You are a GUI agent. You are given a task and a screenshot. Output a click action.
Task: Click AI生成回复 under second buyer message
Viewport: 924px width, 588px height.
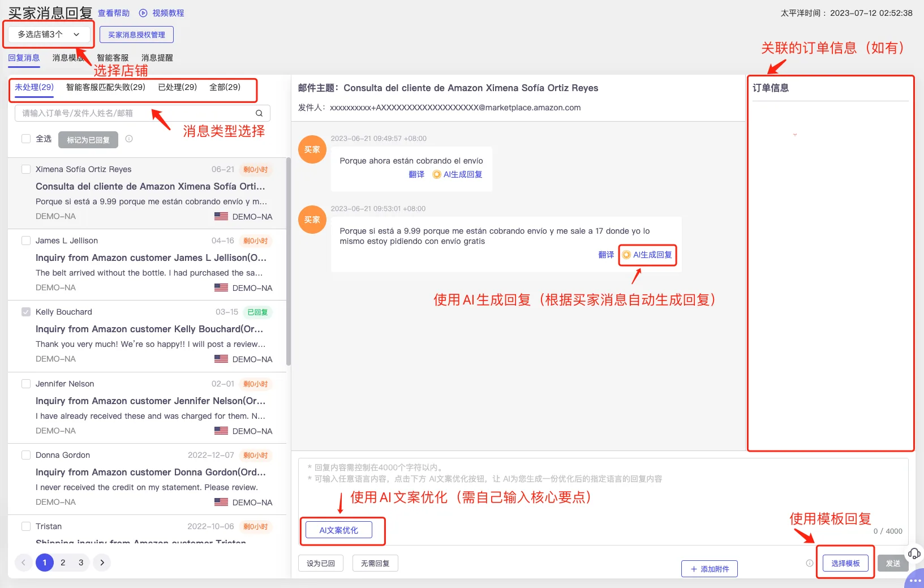click(647, 255)
